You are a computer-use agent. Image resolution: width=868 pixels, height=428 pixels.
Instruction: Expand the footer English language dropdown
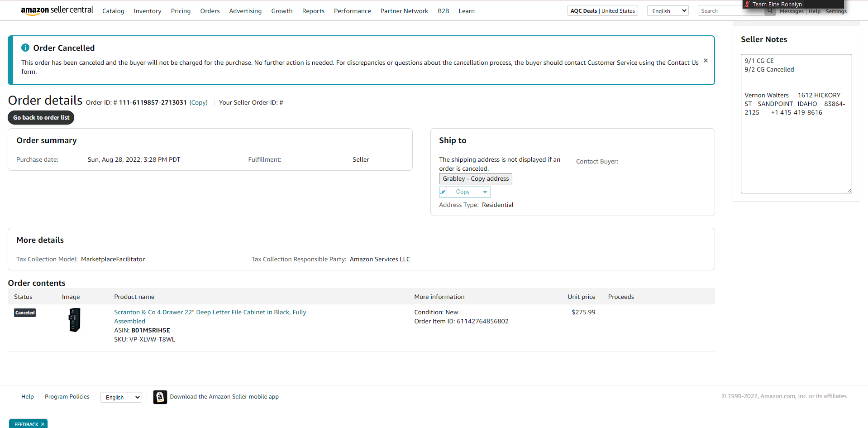point(121,397)
